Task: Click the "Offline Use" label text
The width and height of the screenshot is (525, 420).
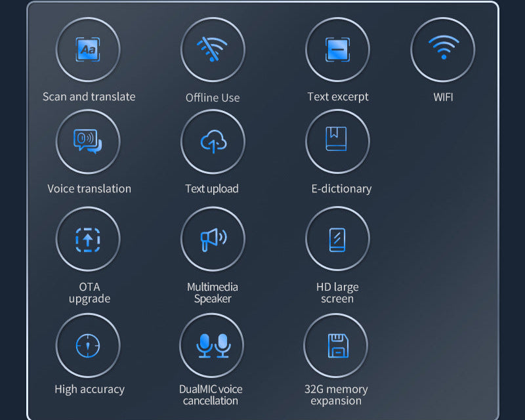Action: tap(213, 98)
